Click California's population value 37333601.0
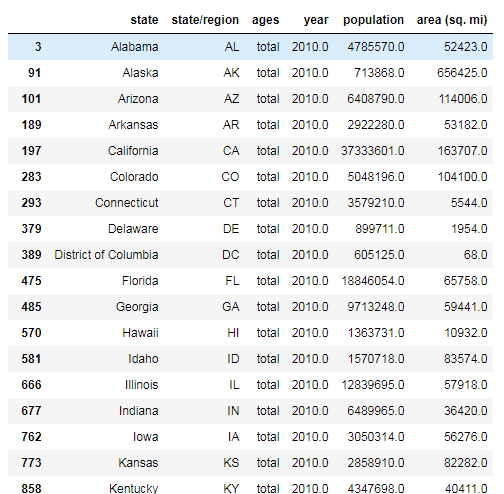This screenshot has width=504, height=494. [373, 151]
